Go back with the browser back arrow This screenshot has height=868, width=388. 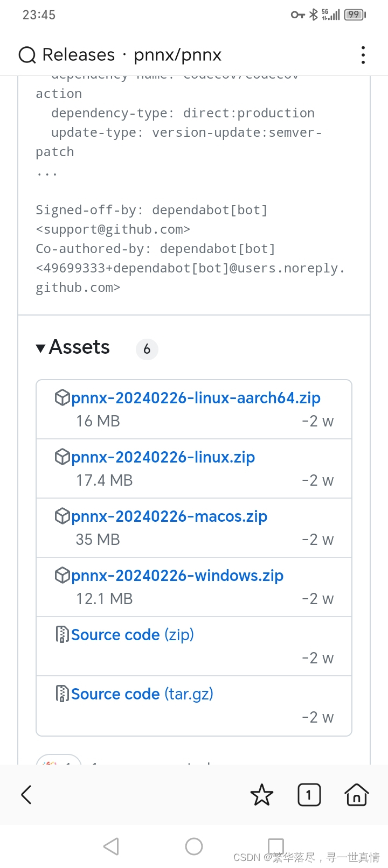point(26,795)
